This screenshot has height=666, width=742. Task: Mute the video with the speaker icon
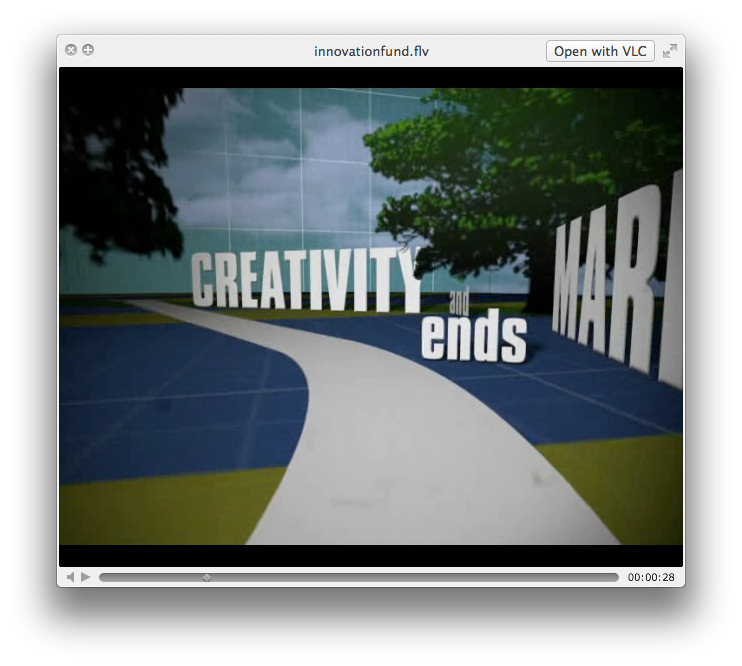click(71, 577)
